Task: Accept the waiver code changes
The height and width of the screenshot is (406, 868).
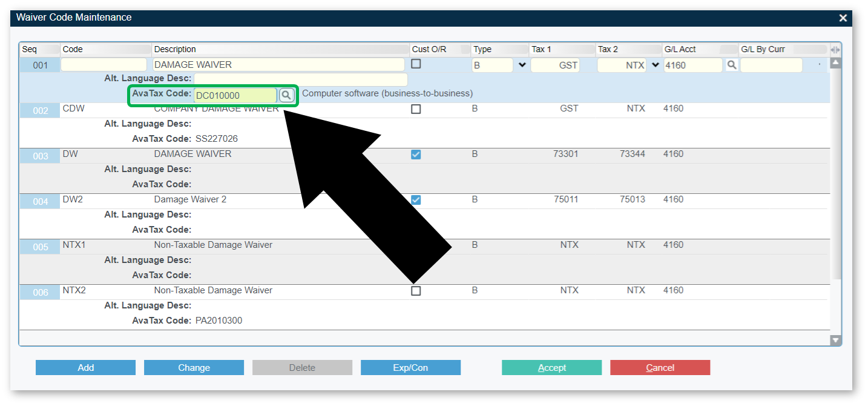Action: click(551, 368)
